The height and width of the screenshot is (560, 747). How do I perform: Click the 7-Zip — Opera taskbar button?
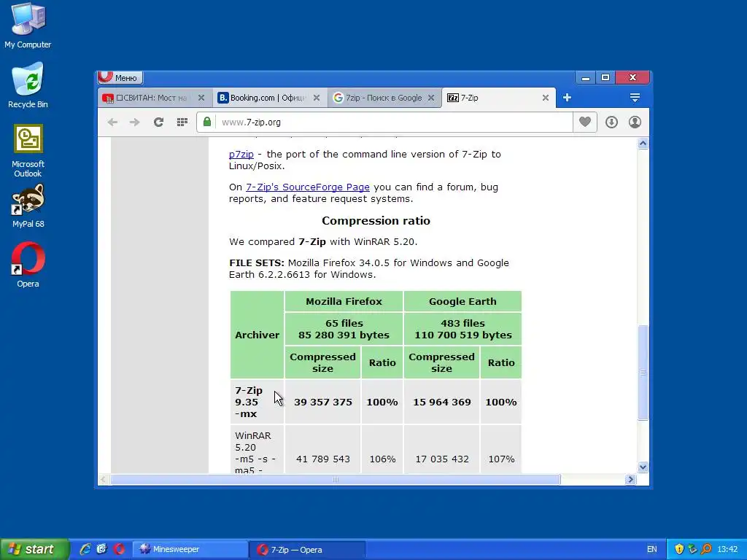307,550
